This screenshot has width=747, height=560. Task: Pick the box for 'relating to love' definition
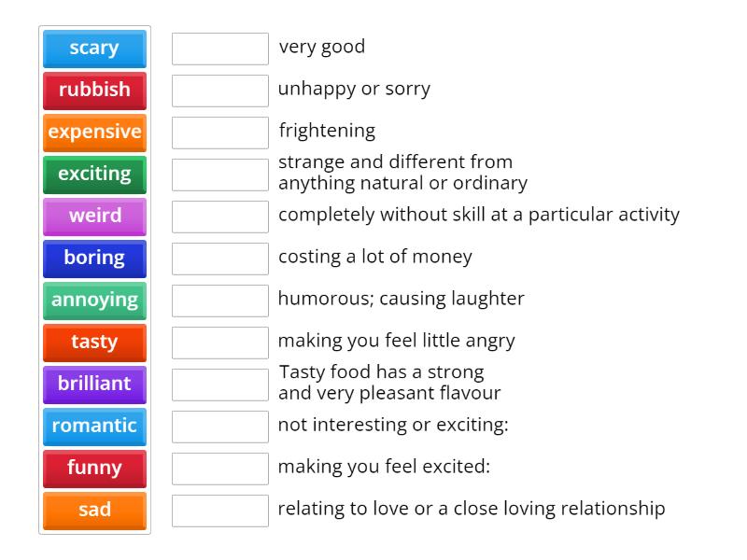220,511
